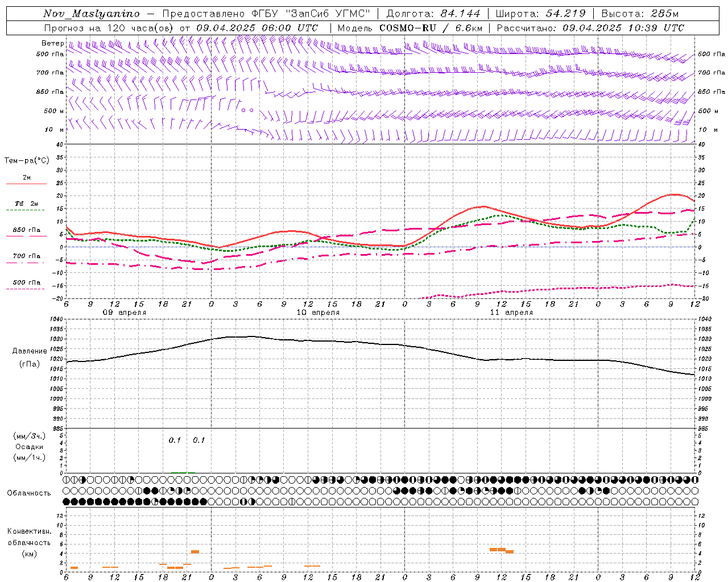Click the Широта: 54.219 value
728x582 pixels.
(542, 14)
